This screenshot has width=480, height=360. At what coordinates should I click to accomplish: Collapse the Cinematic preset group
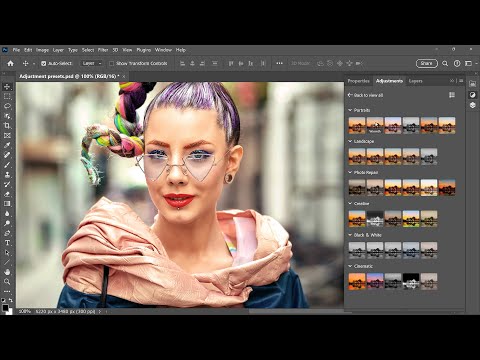pos(350,266)
